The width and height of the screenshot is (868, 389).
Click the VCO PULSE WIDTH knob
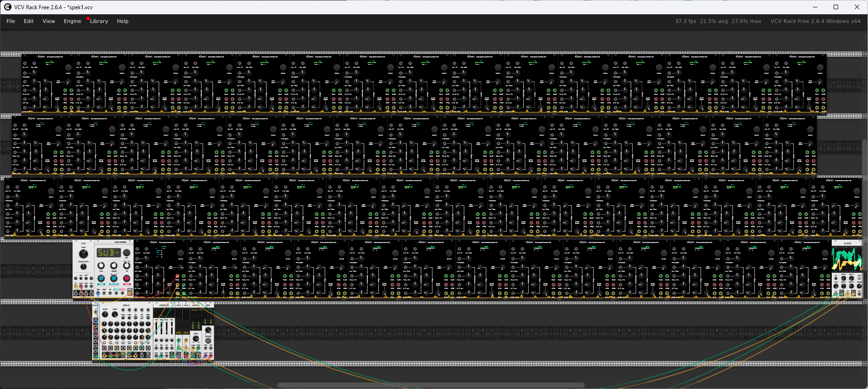tap(84, 266)
